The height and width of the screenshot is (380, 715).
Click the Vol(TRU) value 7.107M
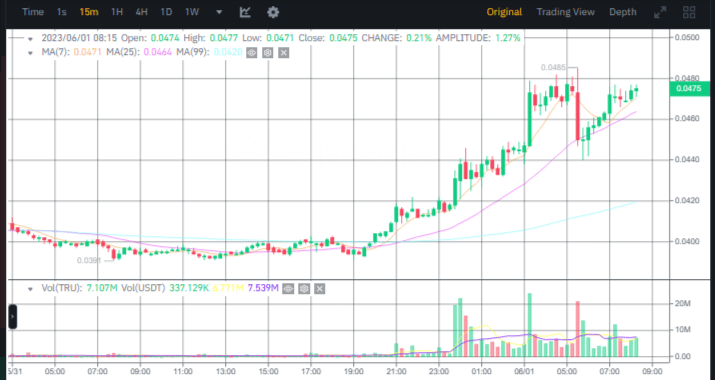[101, 288]
